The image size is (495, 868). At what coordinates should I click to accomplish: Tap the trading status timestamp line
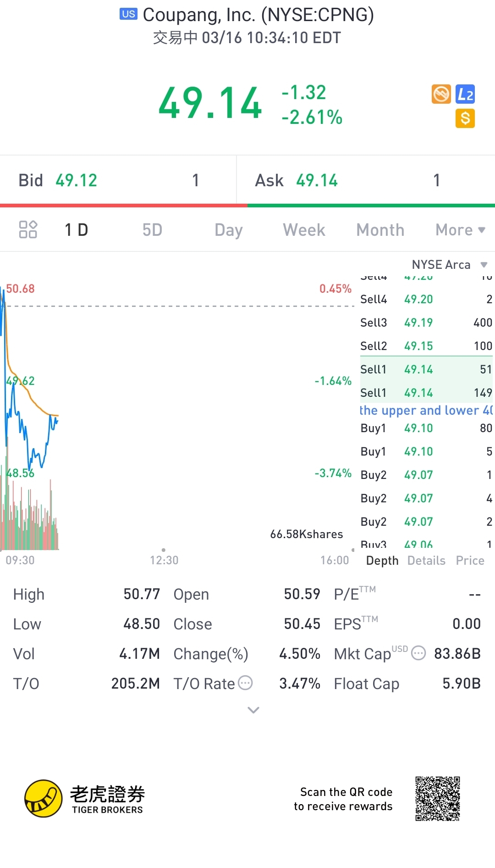pyautogui.click(x=247, y=38)
